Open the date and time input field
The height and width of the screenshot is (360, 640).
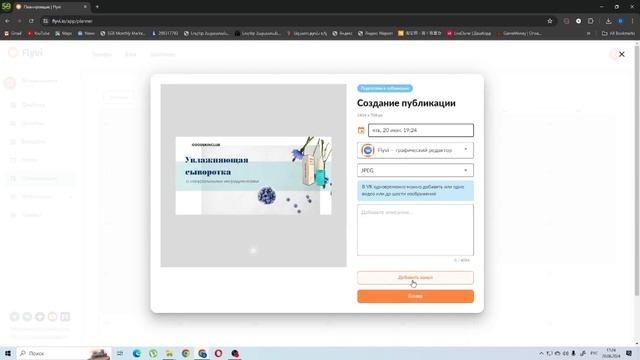[x=421, y=130]
